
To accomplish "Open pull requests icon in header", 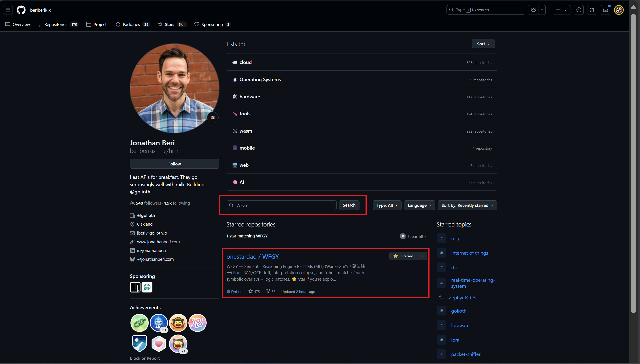I will [x=592, y=10].
